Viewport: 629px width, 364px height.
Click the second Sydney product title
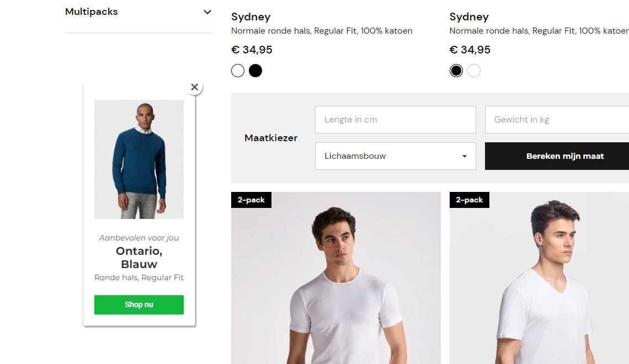pyautogui.click(x=469, y=17)
